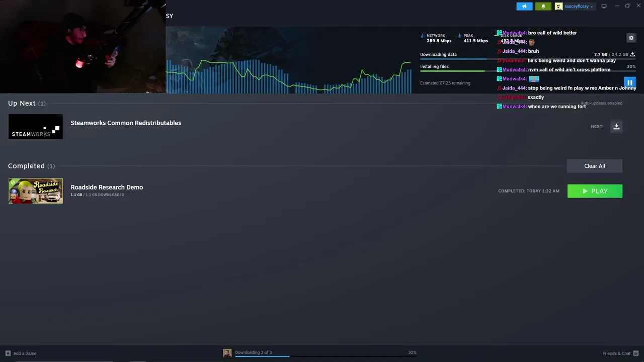Click Add a Game plus icon
Screen dimensions: 644x362
[x=8, y=353]
